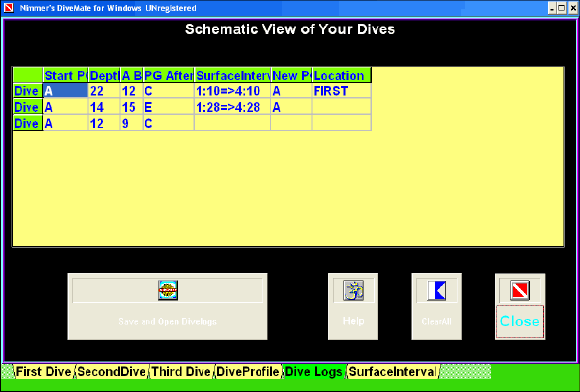Click the PG After cell E

click(x=168, y=107)
